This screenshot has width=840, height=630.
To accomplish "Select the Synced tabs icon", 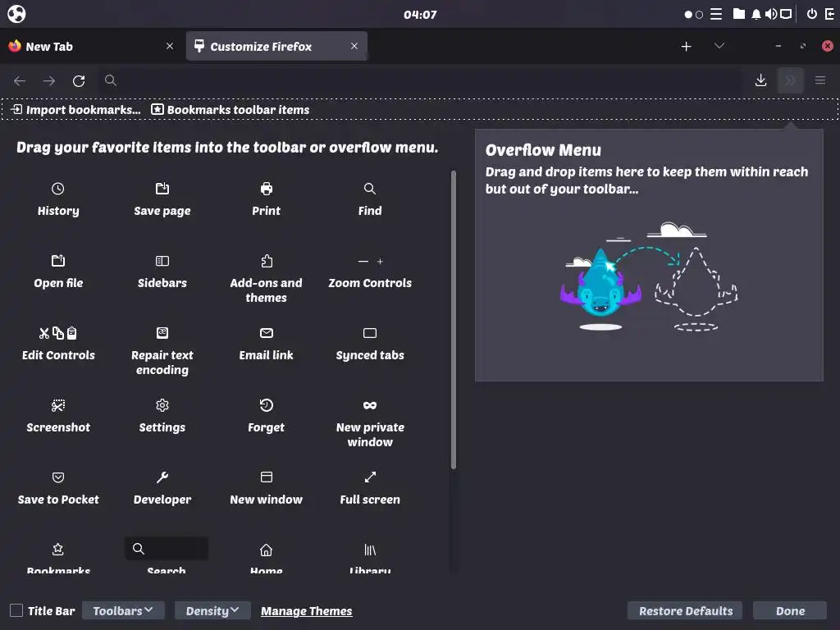I will click(370, 333).
